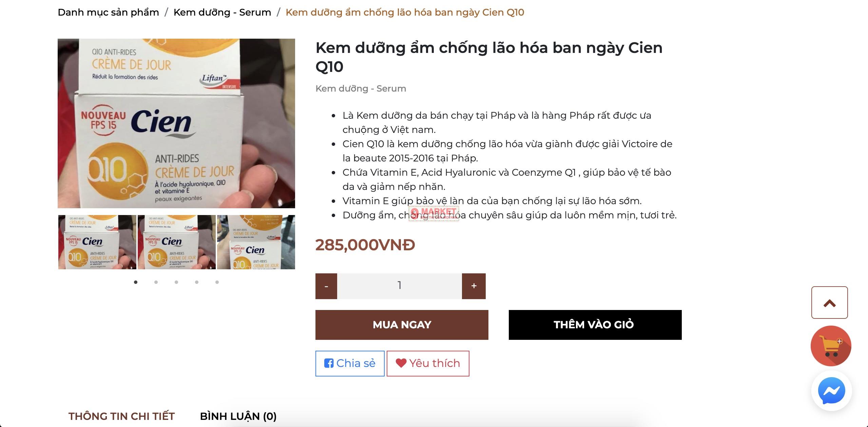Decrease quantity with the minus button
This screenshot has height=427, width=868.
[326, 286]
